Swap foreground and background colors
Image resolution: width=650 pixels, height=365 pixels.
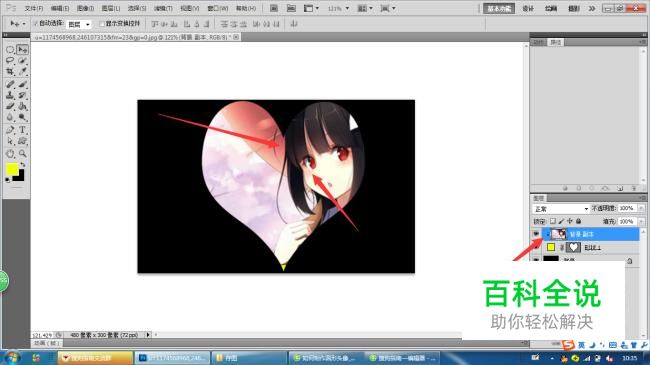tap(23, 165)
